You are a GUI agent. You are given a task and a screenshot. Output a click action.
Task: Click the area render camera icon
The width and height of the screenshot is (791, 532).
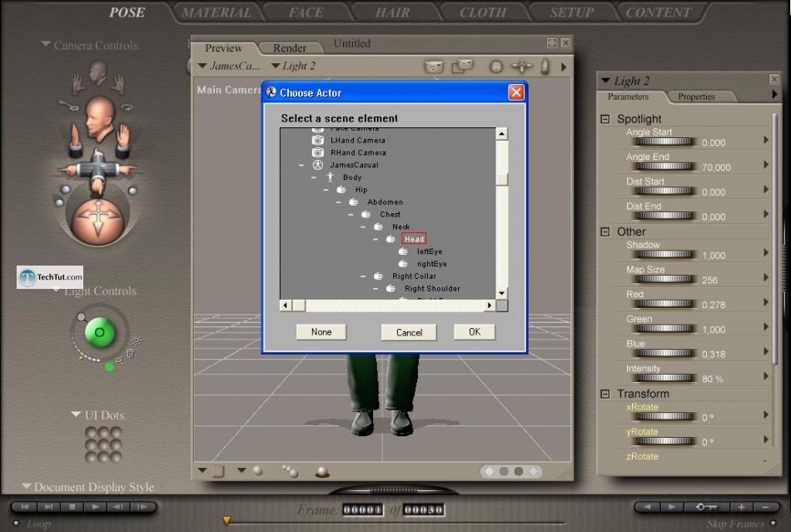[x=461, y=66]
